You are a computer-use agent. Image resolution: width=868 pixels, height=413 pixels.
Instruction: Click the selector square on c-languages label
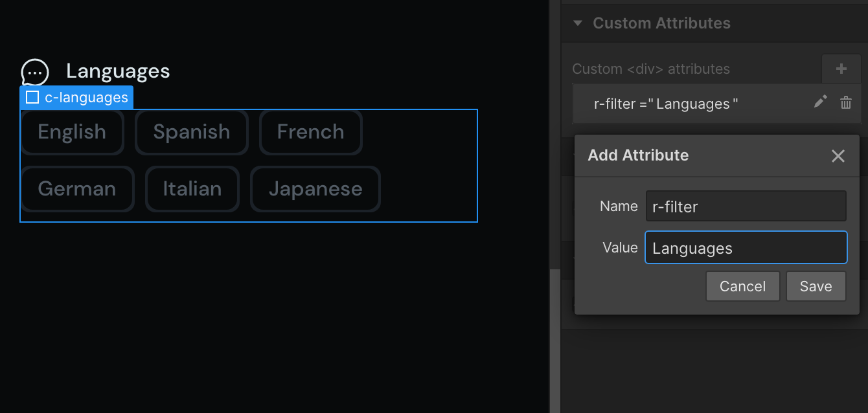pos(31,97)
